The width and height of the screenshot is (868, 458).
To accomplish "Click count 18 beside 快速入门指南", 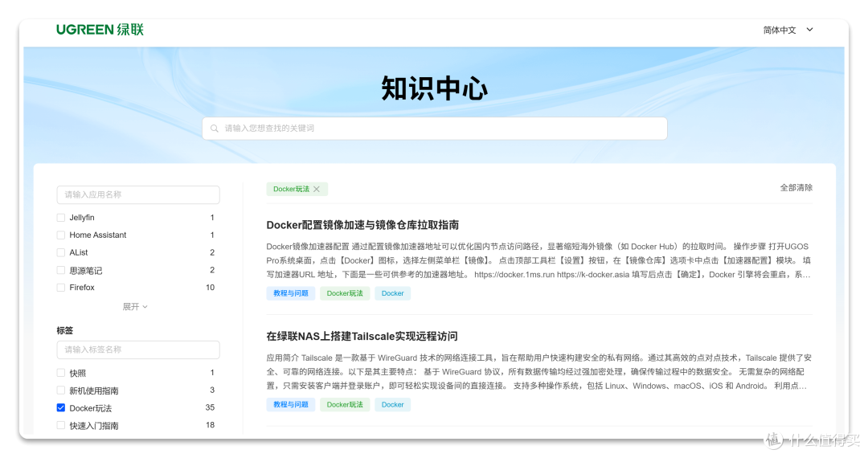I will click(210, 425).
